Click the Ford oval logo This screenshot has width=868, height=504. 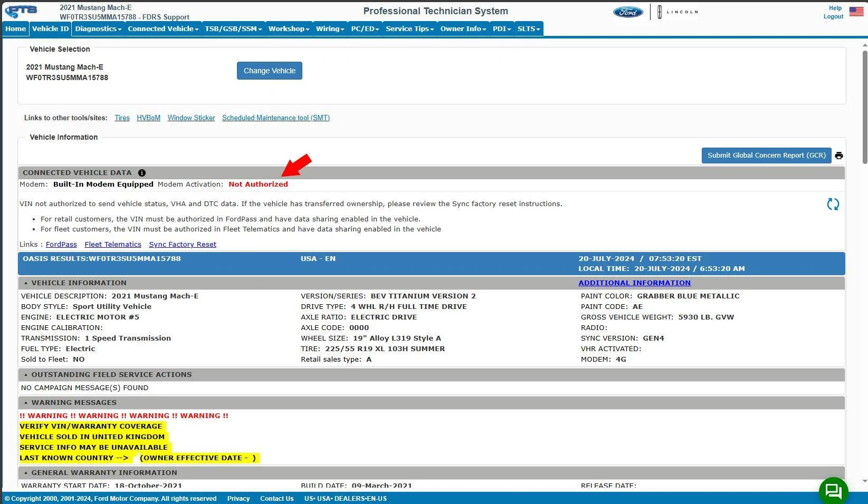click(628, 12)
